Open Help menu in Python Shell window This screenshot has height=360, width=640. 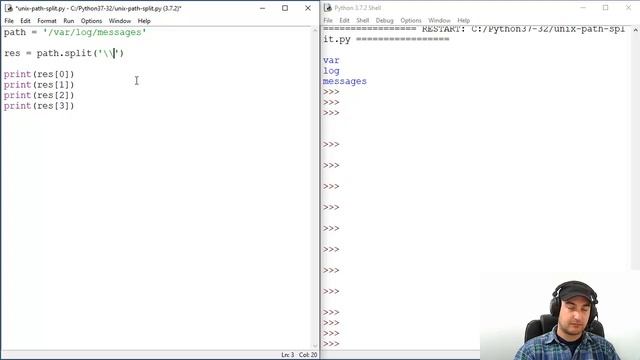click(x=463, y=20)
